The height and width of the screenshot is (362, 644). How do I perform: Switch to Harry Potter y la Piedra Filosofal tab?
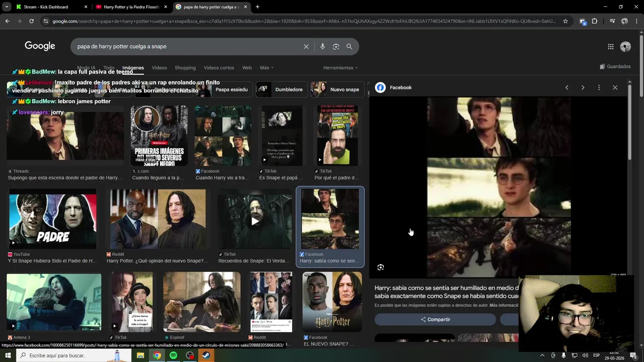pyautogui.click(x=132, y=7)
